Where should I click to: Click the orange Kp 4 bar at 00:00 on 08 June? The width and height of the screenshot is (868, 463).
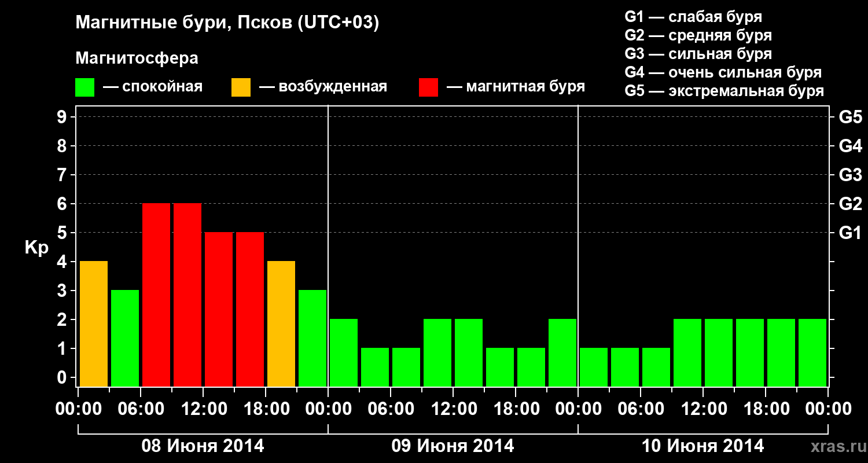tap(94, 324)
